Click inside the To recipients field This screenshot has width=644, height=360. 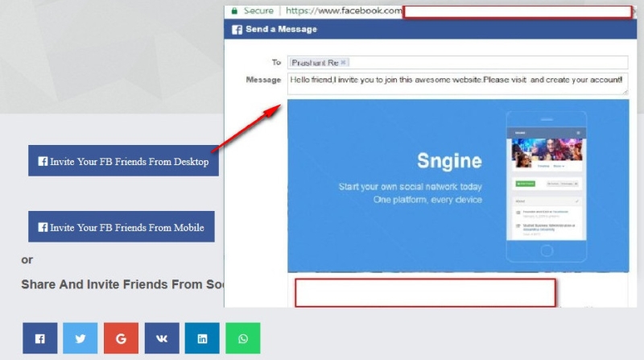pos(457,63)
